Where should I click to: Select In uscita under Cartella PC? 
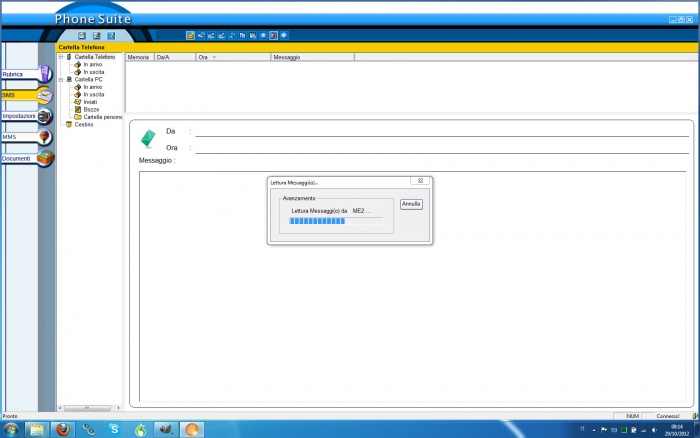pyautogui.click(x=94, y=95)
